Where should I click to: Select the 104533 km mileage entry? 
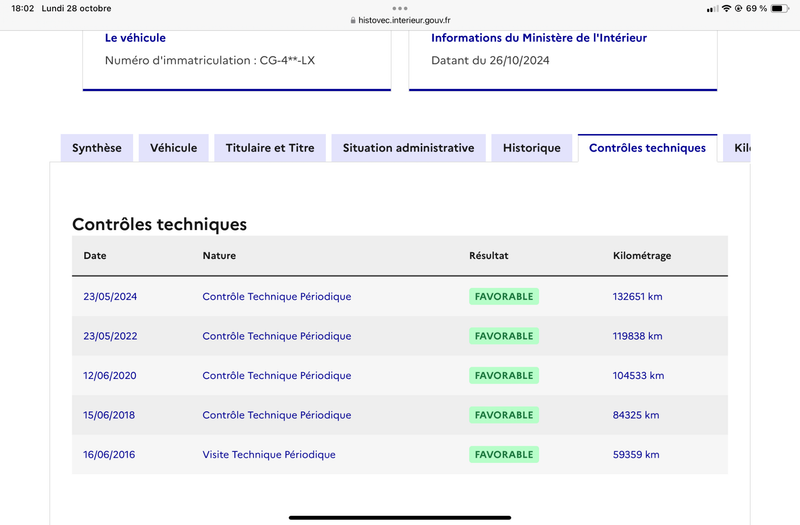pyautogui.click(x=638, y=376)
